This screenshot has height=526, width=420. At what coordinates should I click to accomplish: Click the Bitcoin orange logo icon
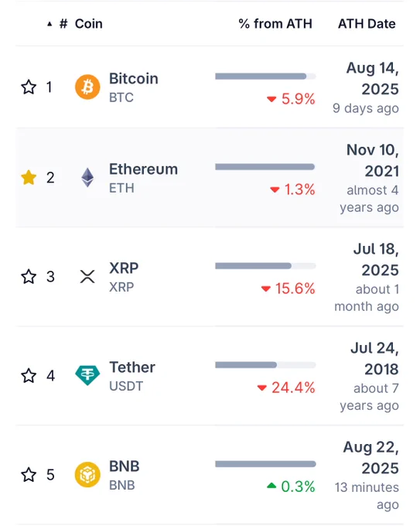point(87,87)
